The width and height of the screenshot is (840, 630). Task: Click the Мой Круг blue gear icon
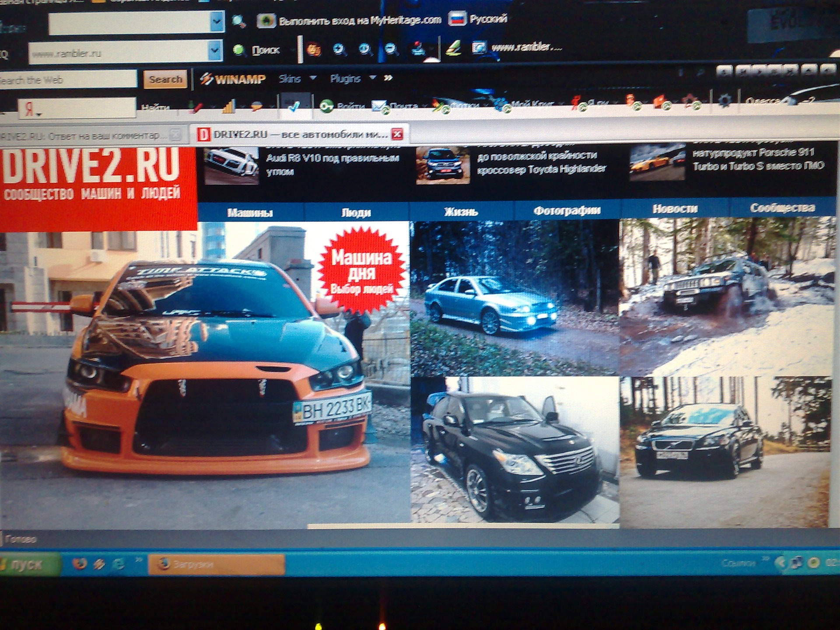(x=501, y=105)
